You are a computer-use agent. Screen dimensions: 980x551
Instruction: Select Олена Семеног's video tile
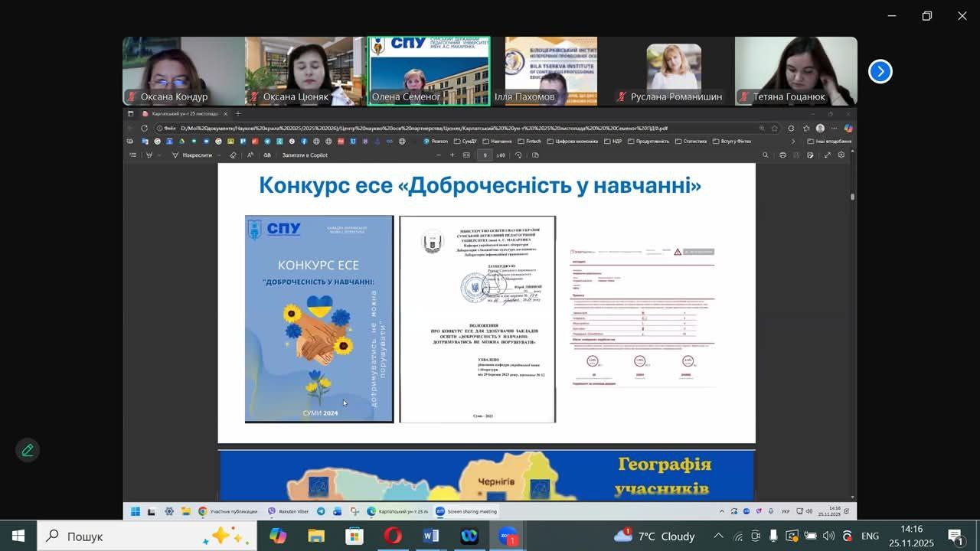pos(428,70)
